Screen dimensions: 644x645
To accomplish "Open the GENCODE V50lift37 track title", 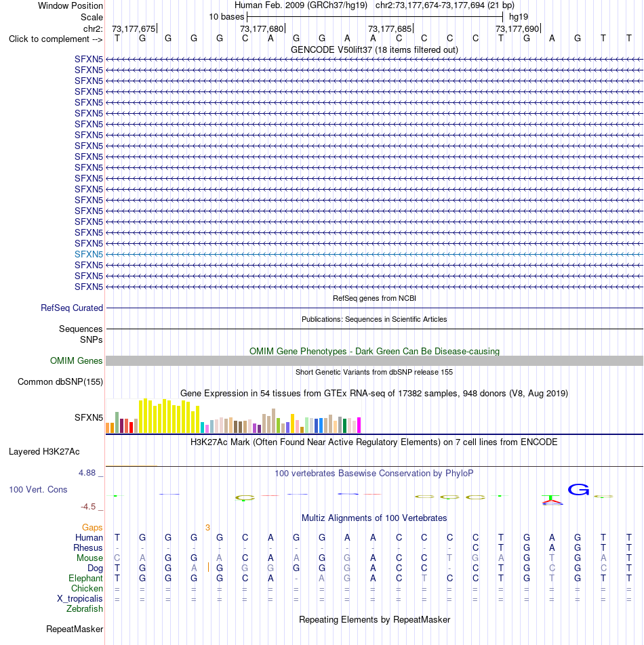I will [x=374, y=49].
